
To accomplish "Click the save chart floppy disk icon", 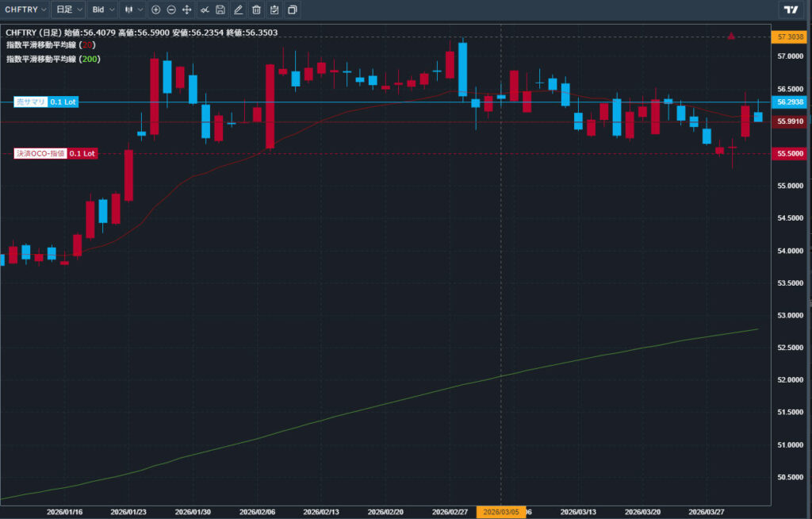I will [x=220, y=10].
